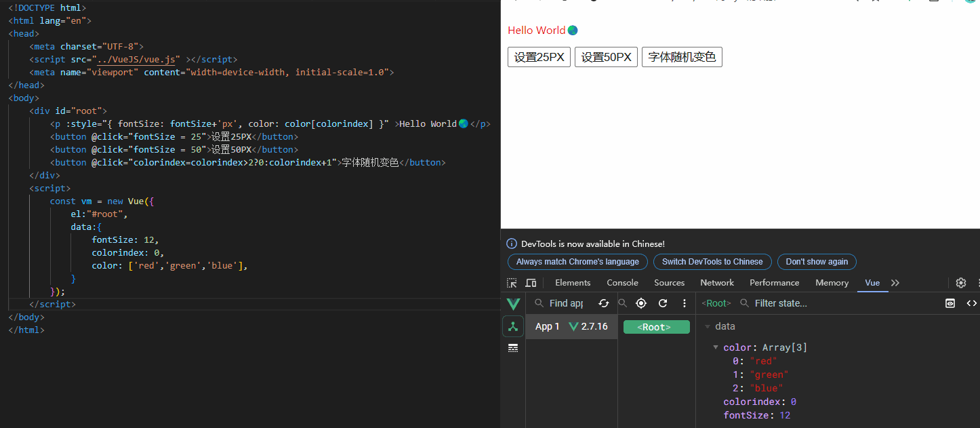
Task: Click the Root label in state header
Action: pyautogui.click(x=716, y=303)
